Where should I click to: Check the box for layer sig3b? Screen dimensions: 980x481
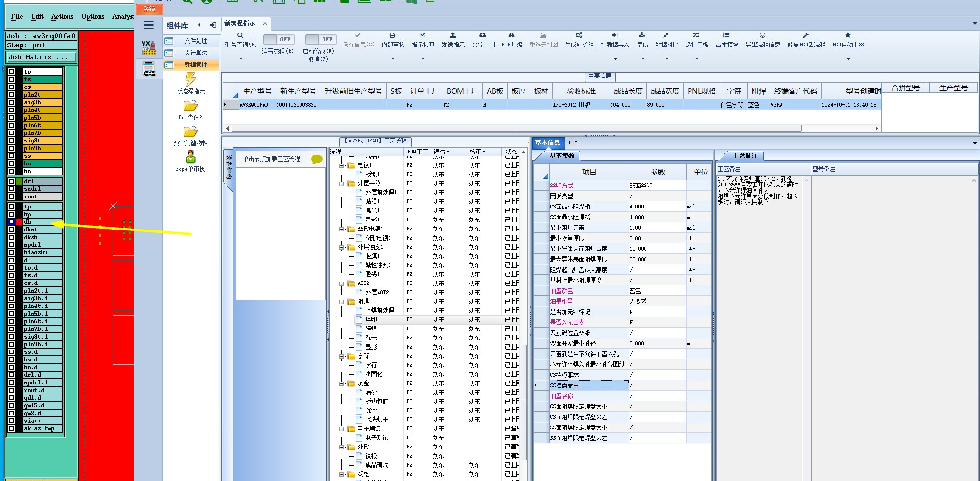[11, 102]
